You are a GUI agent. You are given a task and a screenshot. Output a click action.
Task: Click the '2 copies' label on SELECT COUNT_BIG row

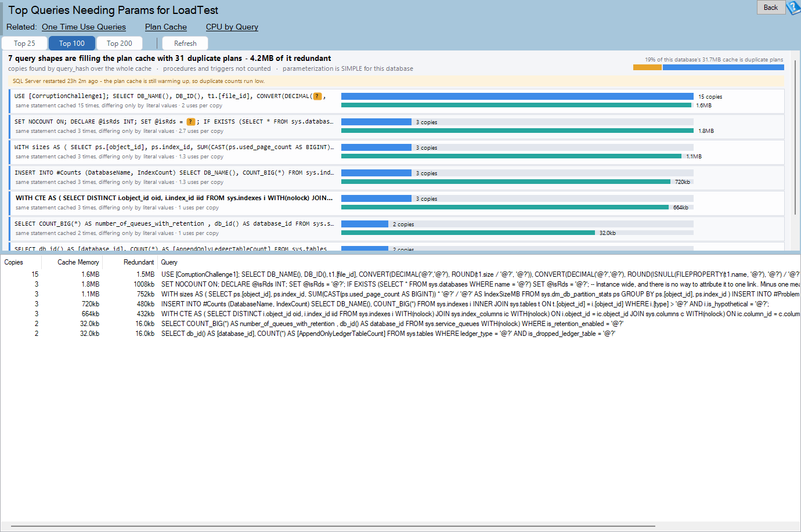pyautogui.click(x=403, y=225)
